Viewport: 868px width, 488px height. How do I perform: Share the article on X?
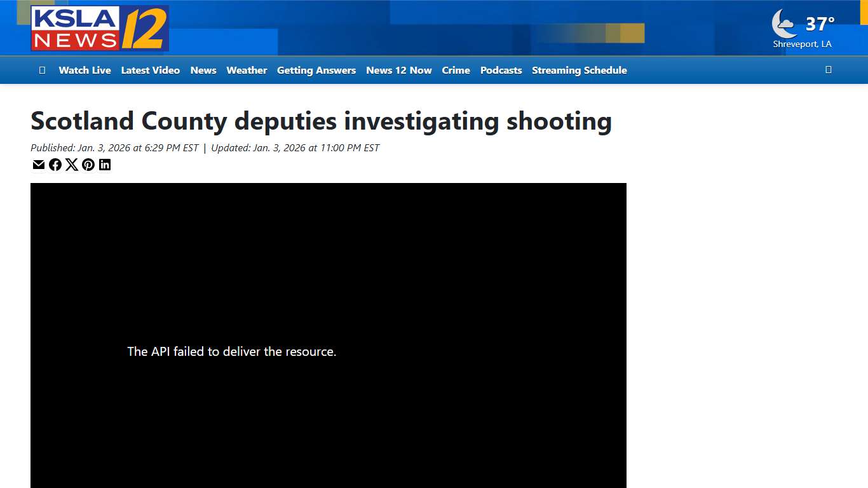click(x=72, y=165)
